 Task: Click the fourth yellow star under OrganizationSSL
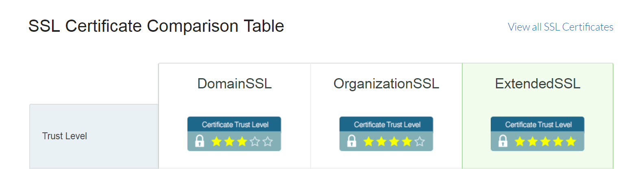tap(407, 141)
